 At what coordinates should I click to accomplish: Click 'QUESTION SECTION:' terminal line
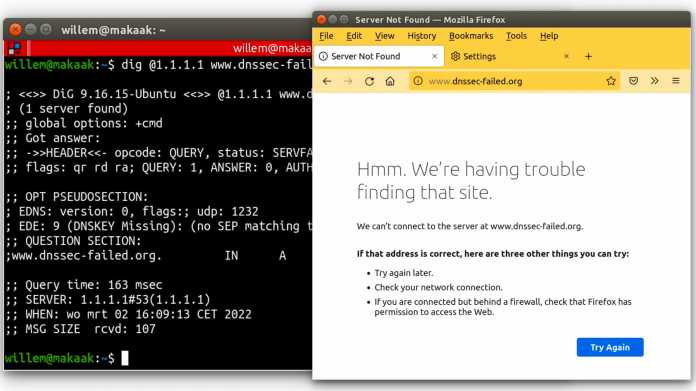73,241
